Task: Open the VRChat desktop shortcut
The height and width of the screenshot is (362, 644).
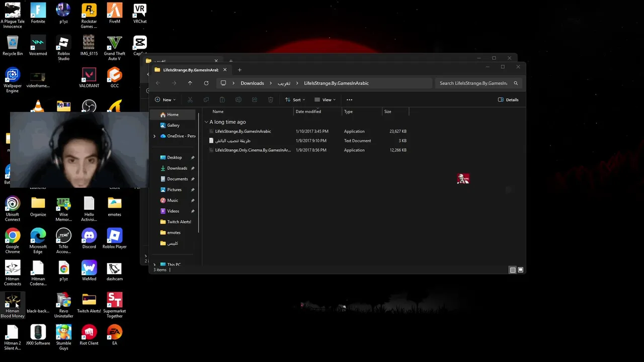Action: 140,14
